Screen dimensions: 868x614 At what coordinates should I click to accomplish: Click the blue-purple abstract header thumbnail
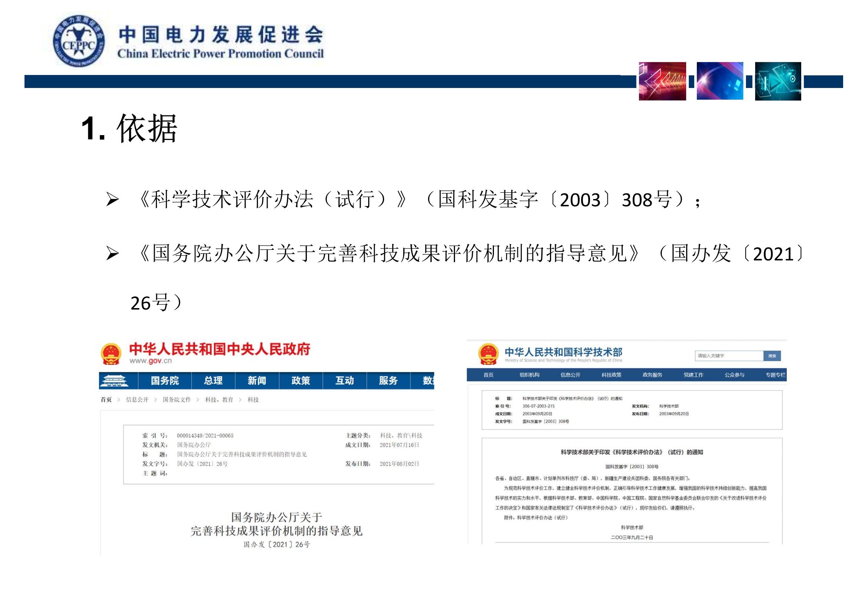720,81
